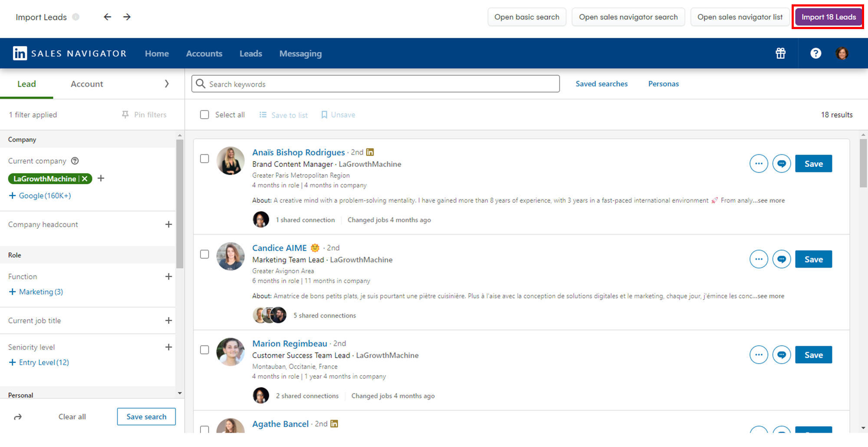Screen dimensions: 868x447
Task: Click the filter panel scrollbar thumb
Action: (x=180, y=203)
